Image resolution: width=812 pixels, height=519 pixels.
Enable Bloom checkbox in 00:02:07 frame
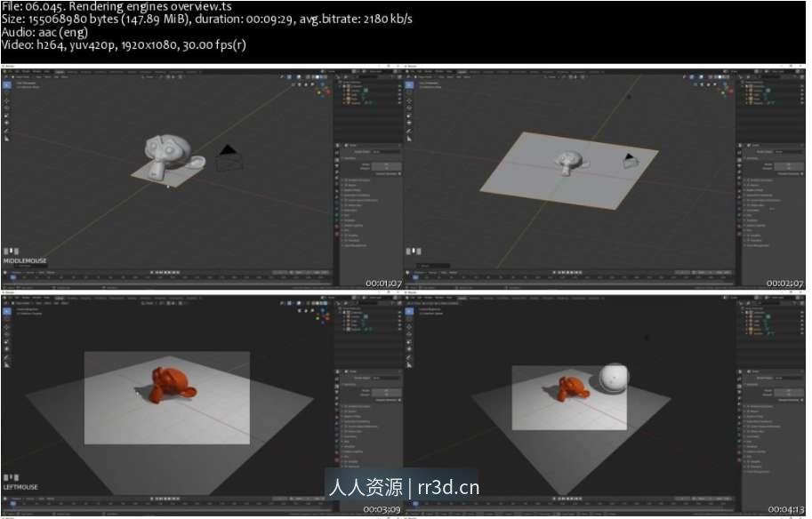749,185
